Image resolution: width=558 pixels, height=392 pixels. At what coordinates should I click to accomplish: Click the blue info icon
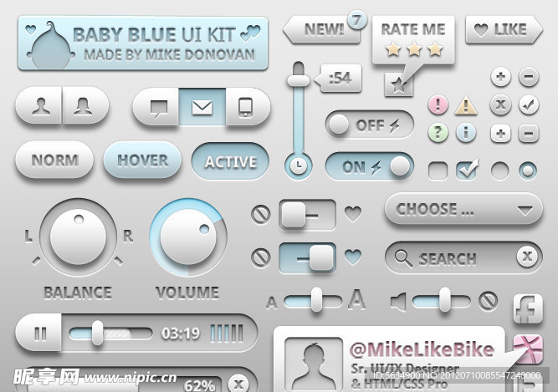pyautogui.click(x=466, y=132)
